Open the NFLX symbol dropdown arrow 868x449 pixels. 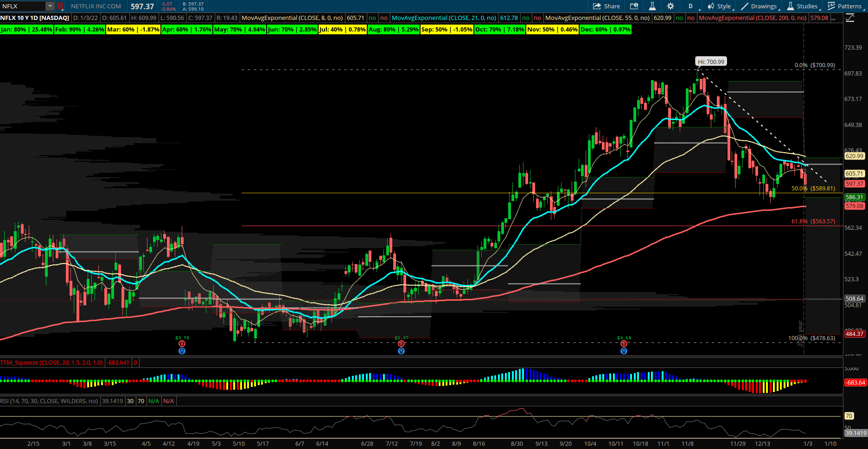[x=50, y=6]
